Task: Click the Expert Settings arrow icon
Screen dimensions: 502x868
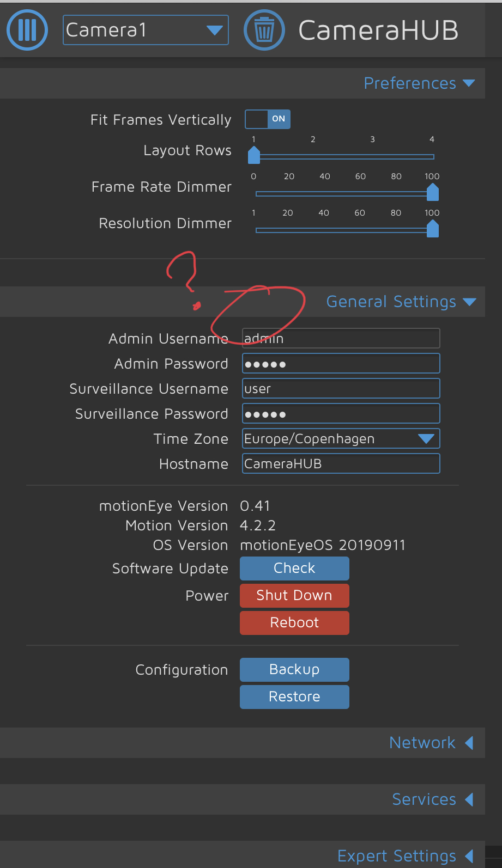Action: (469, 856)
